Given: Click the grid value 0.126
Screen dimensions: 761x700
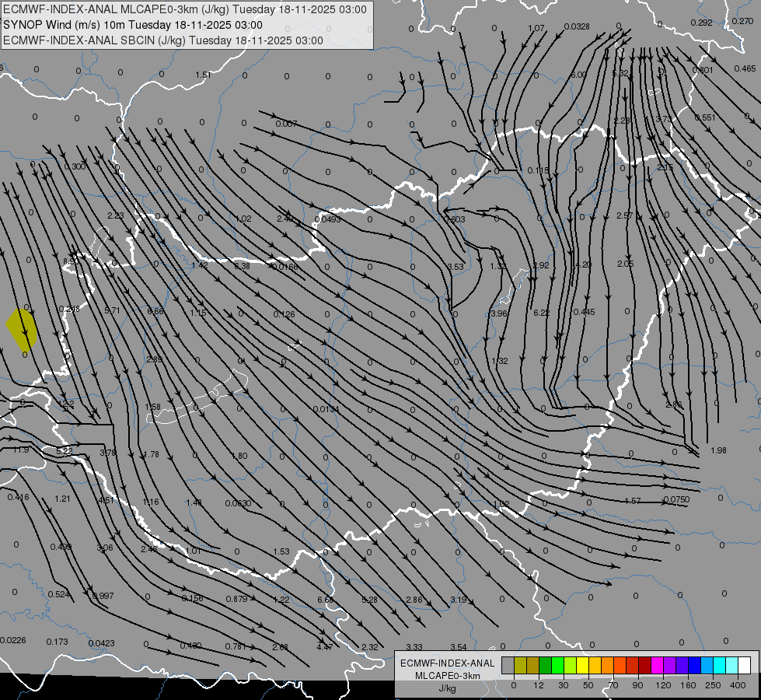Looking at the screenshot, I should [x=284, y=314].
